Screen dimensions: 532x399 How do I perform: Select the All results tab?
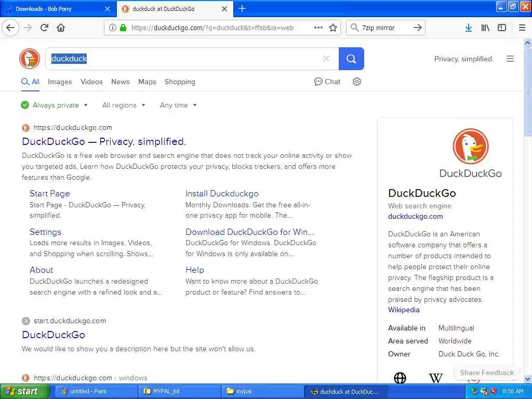pos(30,82)
